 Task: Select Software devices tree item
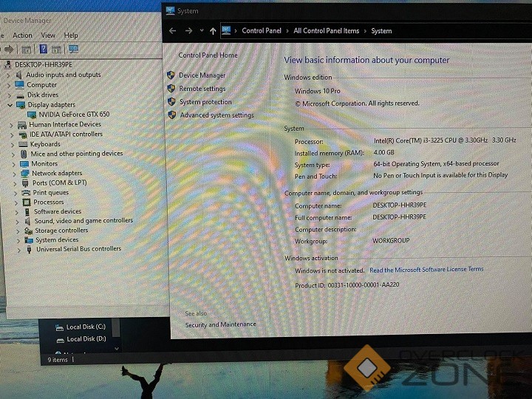(58, 211)
